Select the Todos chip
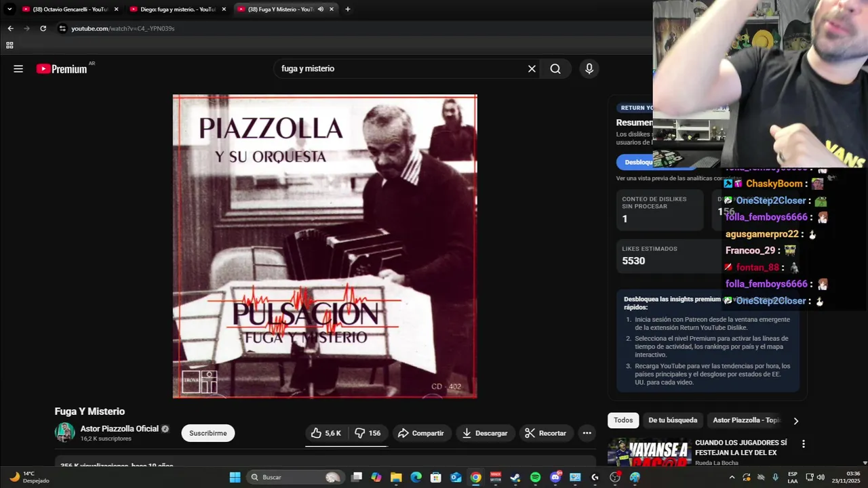The width and height of the screenshot is (868, 488). (623, 420)
